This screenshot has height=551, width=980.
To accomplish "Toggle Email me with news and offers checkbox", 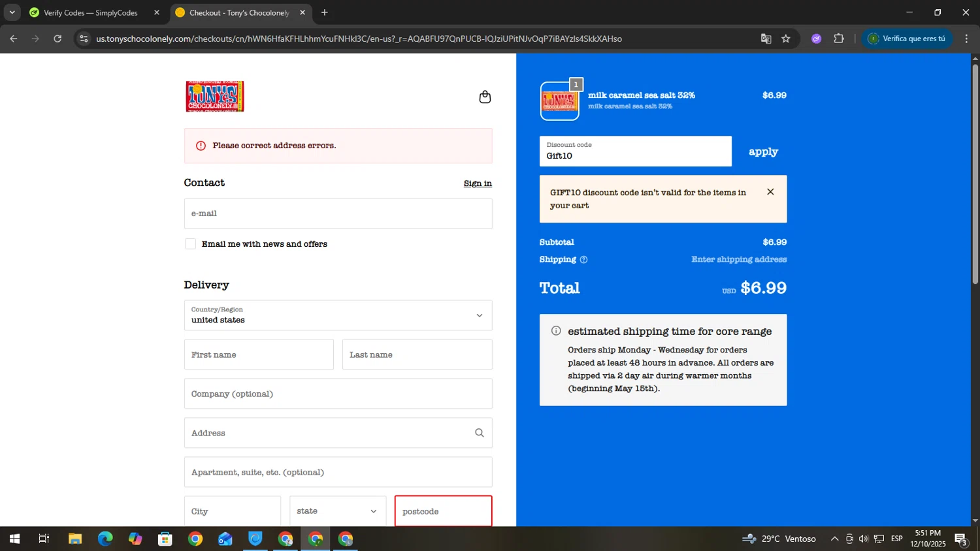I will pyautogui.click(x=190, y=244).
